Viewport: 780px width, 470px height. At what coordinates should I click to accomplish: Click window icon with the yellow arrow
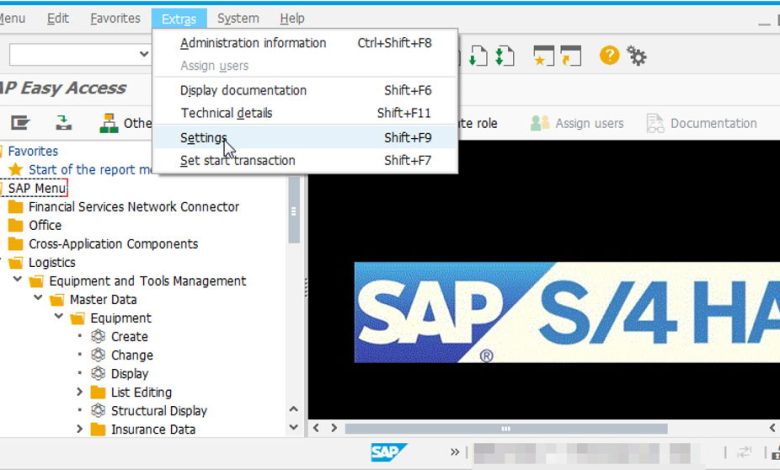pos(571,56)
